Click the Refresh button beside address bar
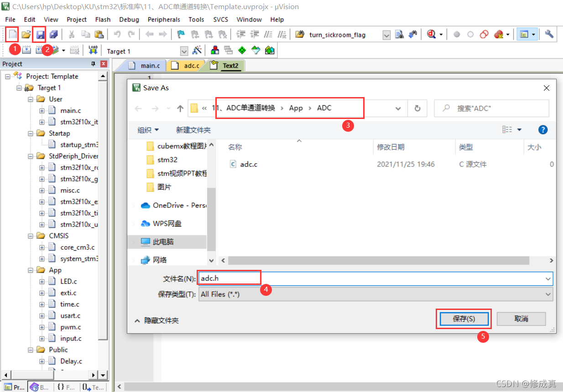Viewport: 563px width, 392px height. click(417, 108)
